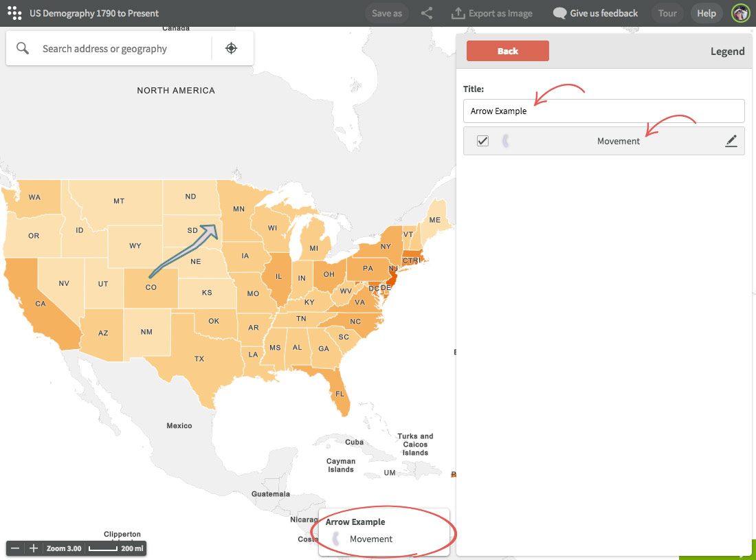Screen dimensions: 756x560
Task: Click the Mexico label on map
Action: [x=179, y=425]
